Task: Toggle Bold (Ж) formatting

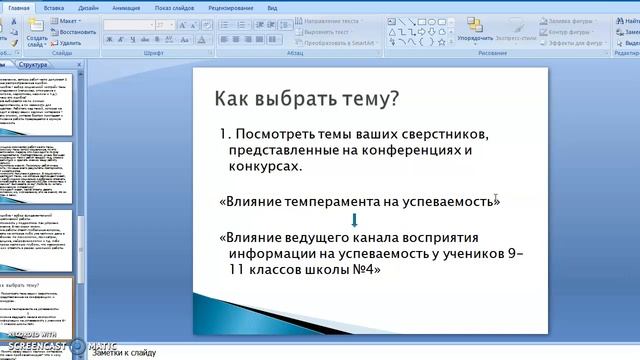Action: pos(109,40)
